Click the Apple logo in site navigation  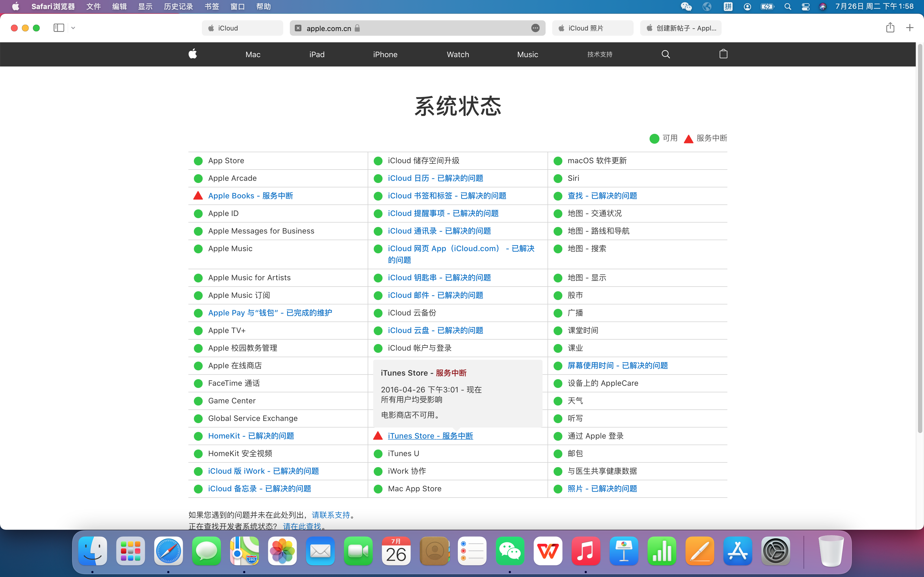point(193,54)
